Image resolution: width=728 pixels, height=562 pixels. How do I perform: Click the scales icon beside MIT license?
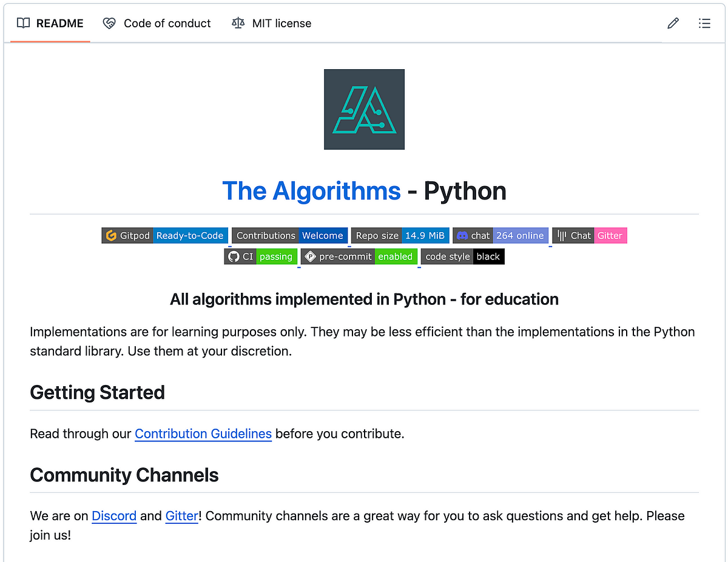tap(238, 23)
